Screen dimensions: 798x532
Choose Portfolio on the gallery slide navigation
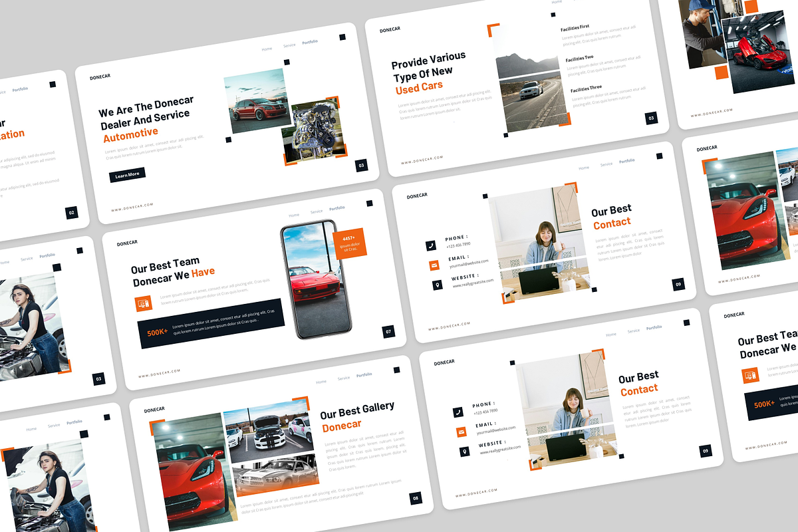364,375
